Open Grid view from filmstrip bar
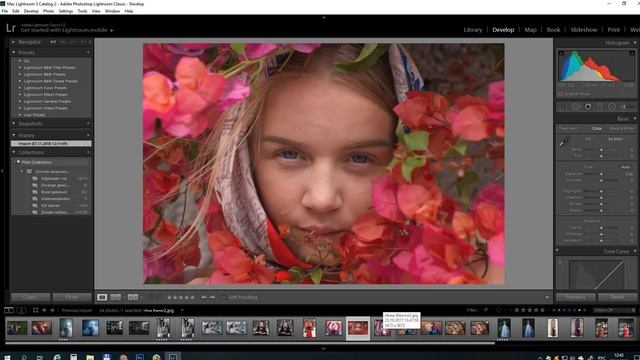Screen dimensions: 640x360 tap(36, 310)
